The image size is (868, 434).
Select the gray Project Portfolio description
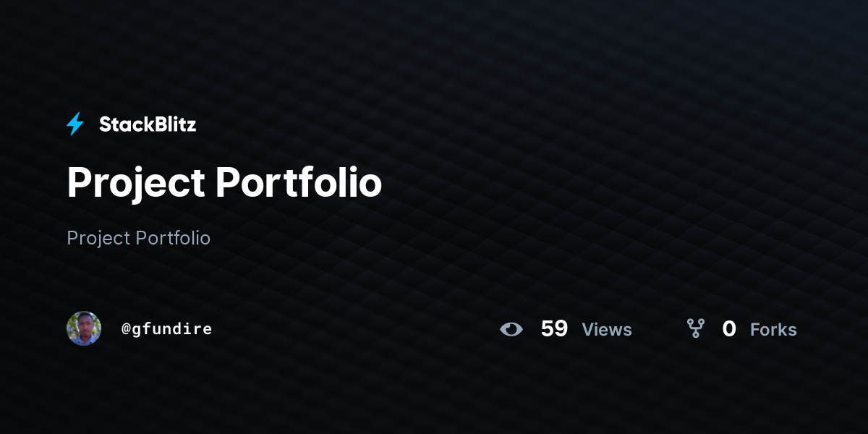(x=139, y=238)
